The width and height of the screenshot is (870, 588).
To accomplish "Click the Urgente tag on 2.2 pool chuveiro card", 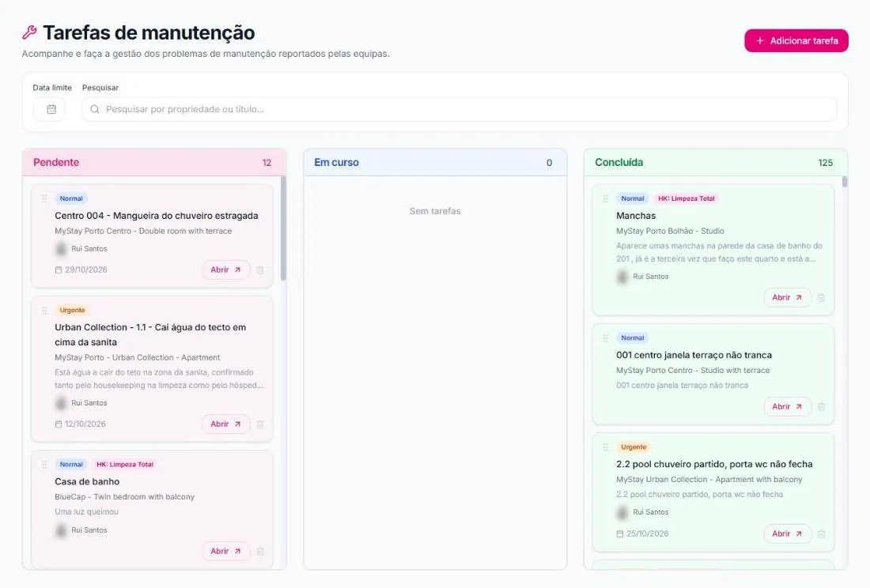I will 634,447.
